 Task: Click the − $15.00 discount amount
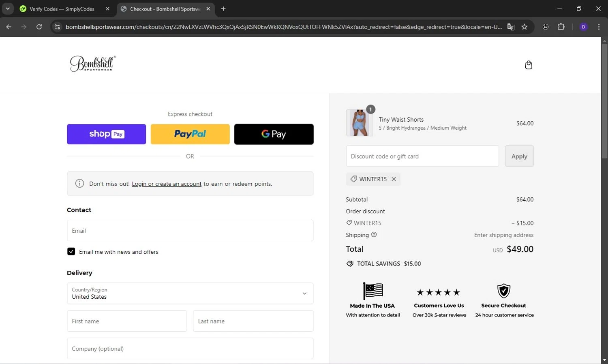(x=522, y=223)
